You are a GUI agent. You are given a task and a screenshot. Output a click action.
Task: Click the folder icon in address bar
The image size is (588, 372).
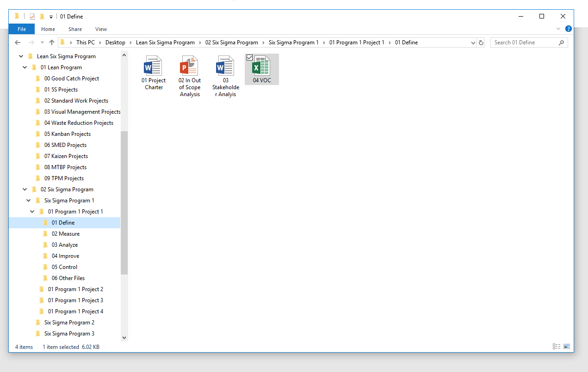[x=62, y=43]
